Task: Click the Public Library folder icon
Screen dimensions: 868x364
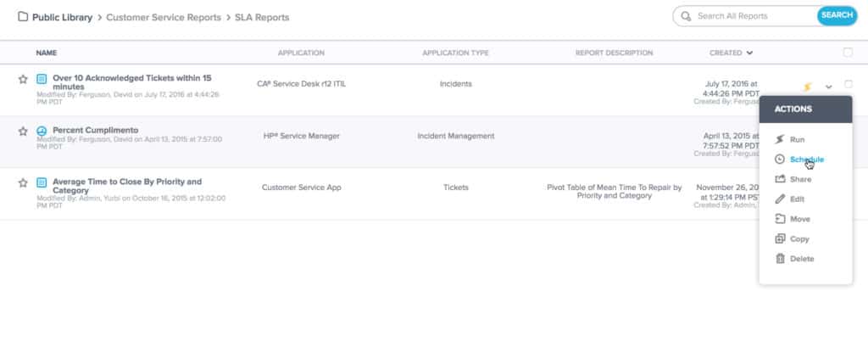Action: tap(23, 17)
